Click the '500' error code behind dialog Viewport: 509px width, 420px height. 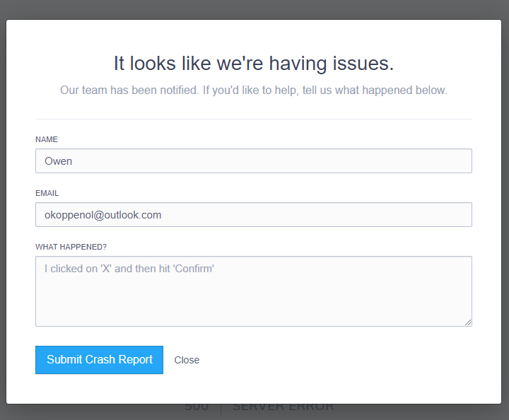coord(197,408)
